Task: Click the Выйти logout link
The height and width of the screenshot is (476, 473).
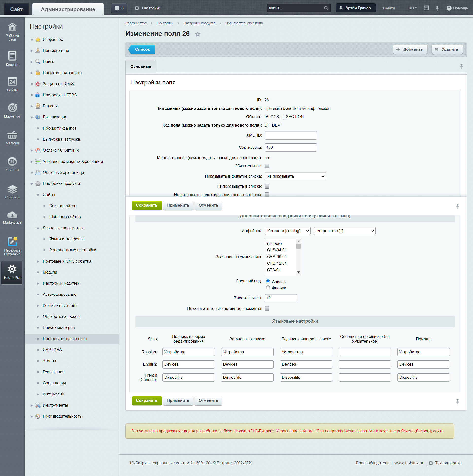Action: pyautogui.click(x=389, y=8)
